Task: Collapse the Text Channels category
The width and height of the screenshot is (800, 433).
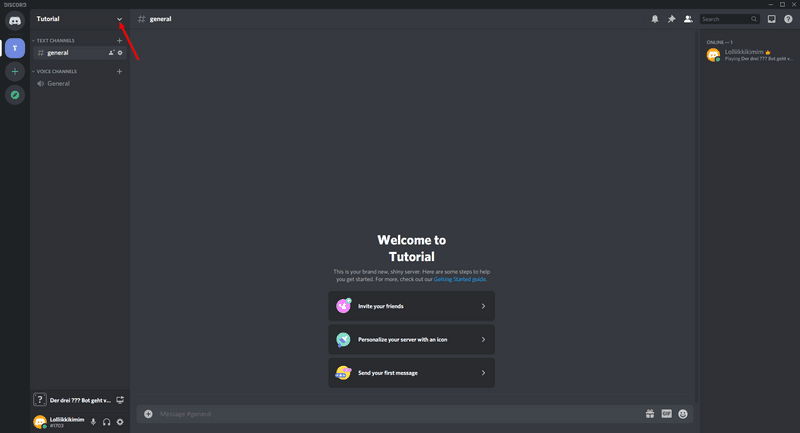Action: coord(54,40)
